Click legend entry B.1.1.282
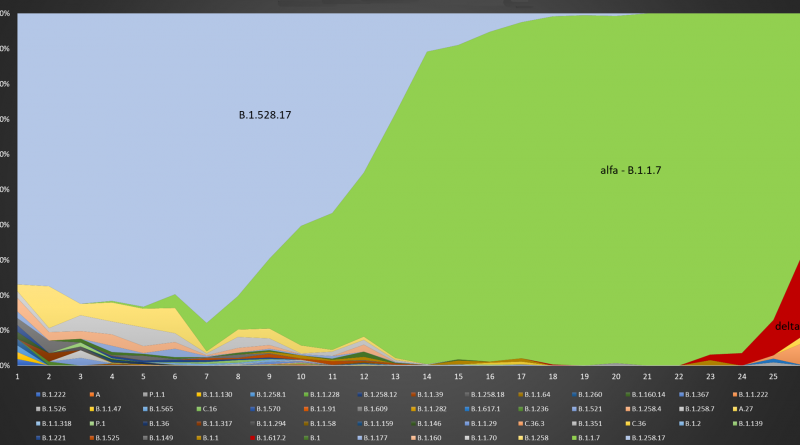 429,409
